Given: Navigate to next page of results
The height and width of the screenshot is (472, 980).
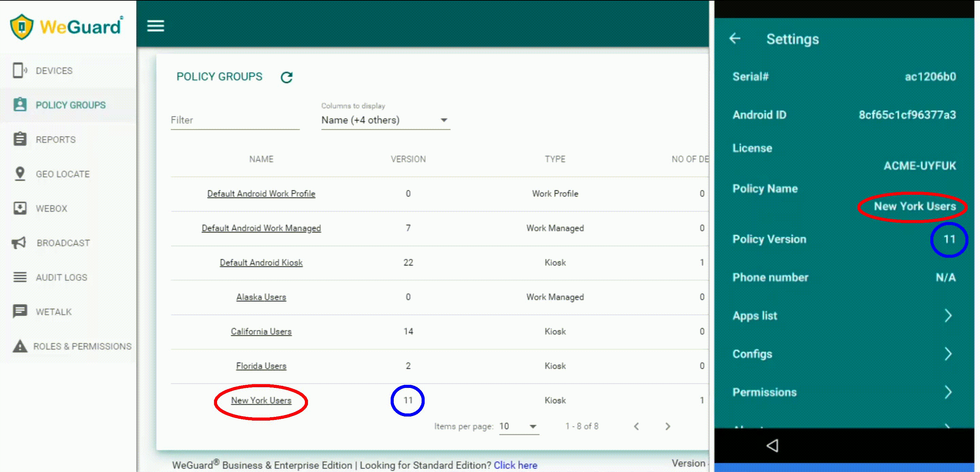Looking at the screenshot, I should [667, 426].
